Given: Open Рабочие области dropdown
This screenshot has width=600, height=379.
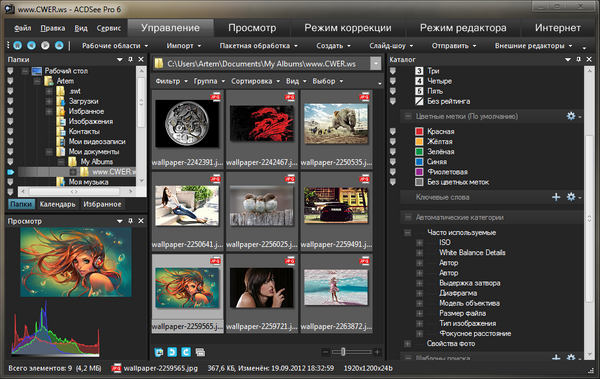Looking at the screenshot, I should (115, 46).
